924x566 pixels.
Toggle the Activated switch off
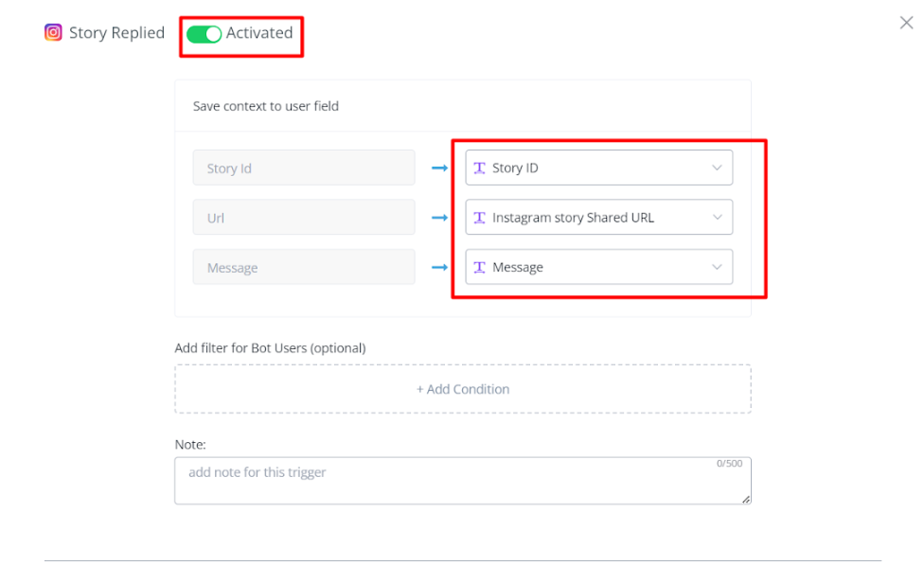tap(204, 34)
